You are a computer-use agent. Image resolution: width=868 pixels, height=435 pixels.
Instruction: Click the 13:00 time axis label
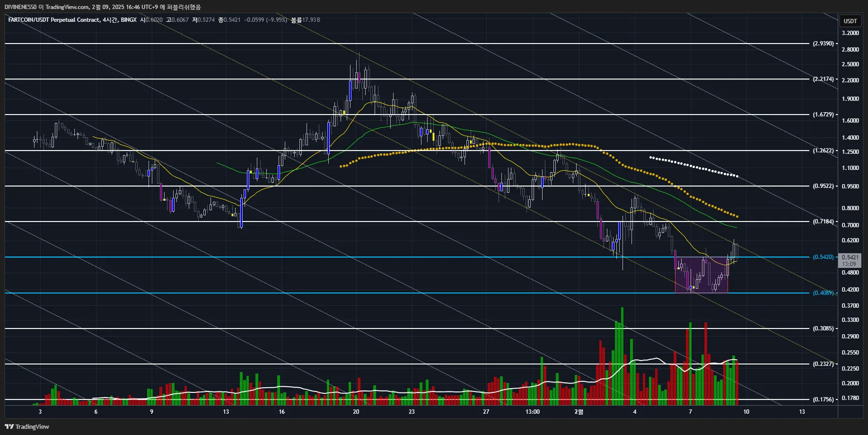(533, 412)
